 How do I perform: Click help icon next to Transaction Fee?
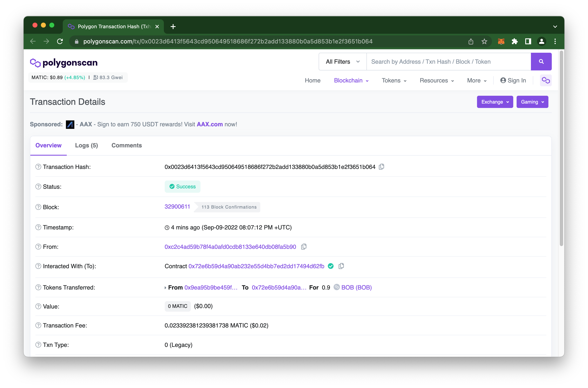pos(38,325)
